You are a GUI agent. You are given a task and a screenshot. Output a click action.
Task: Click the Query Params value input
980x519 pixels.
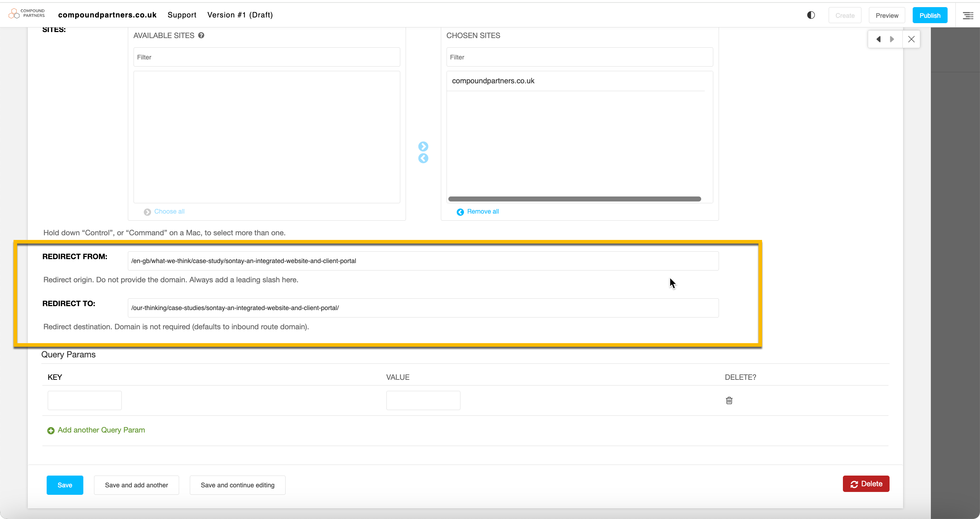(x=423, y=400)
